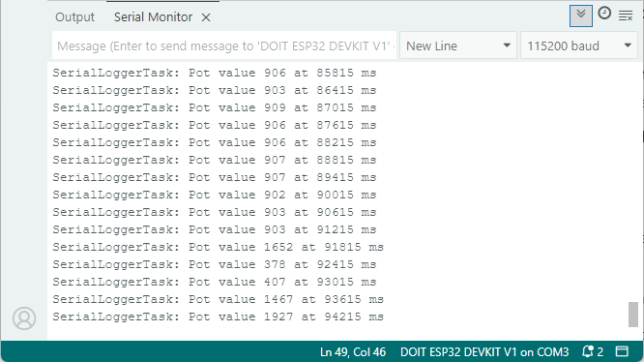Close the Serial Monitor tab

(x=206, y=17)
